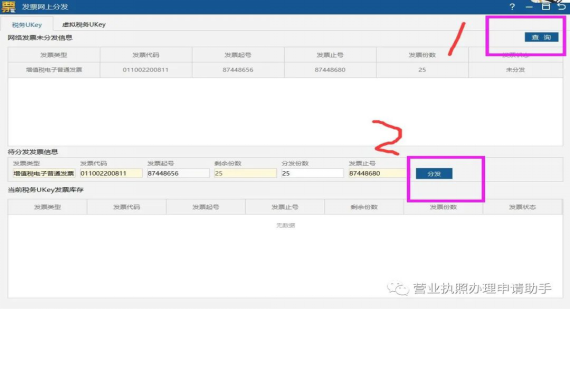Click the 发票代码 field showing 011002200811

tap(111, 173)
